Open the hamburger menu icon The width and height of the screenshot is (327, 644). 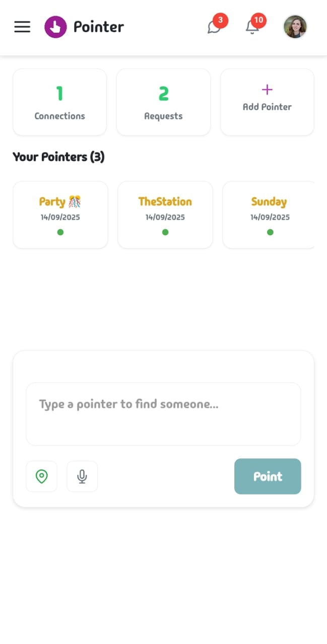[22, 27]
